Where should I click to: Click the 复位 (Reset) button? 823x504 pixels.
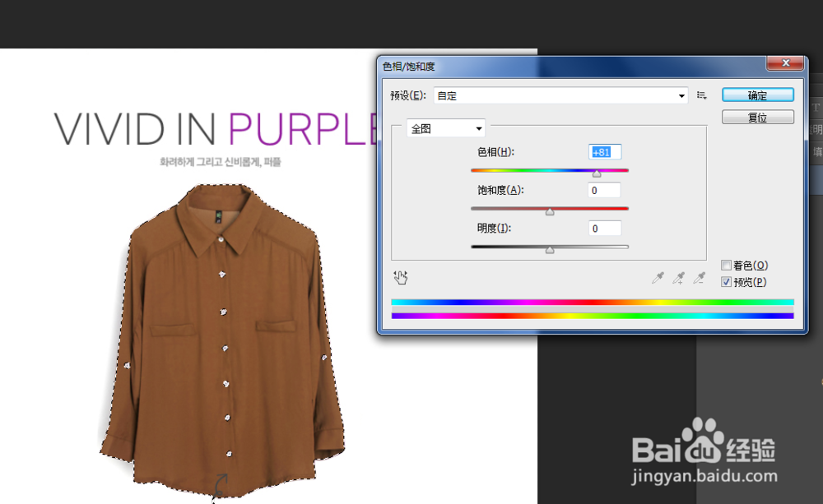point(758,117)
